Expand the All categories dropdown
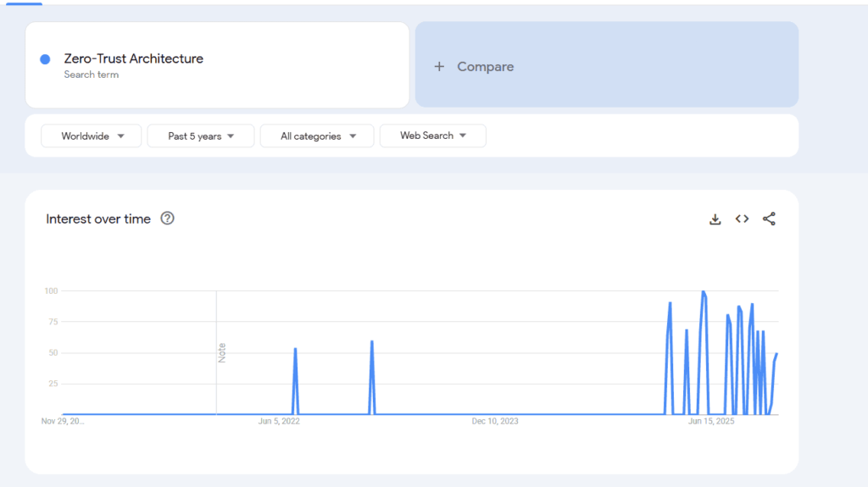Image resolution: width=868 pixels, height=487 pixels. tap(317, 136)
